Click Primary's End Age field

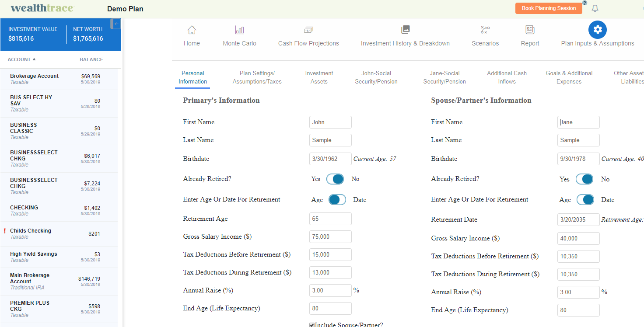tap(330, 308)
